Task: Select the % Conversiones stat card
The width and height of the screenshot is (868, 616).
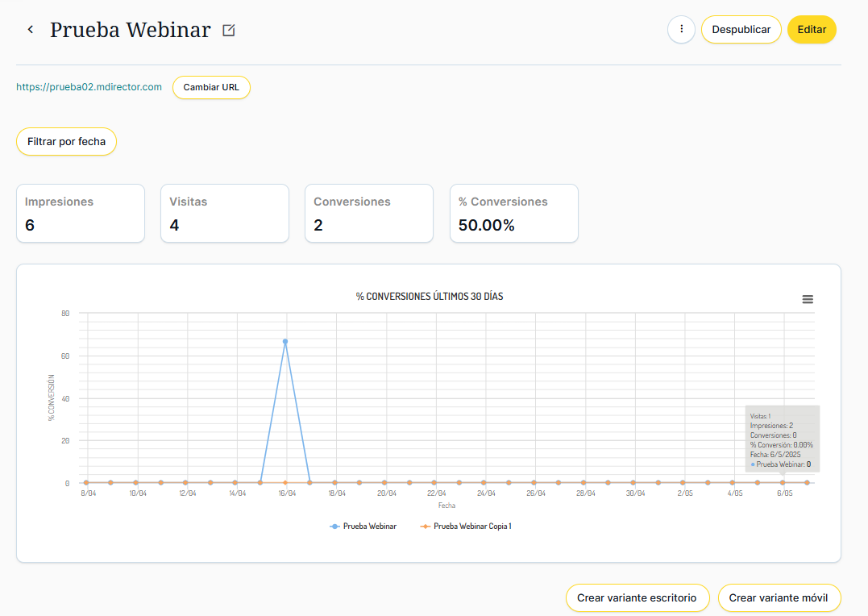Action: 513,214
